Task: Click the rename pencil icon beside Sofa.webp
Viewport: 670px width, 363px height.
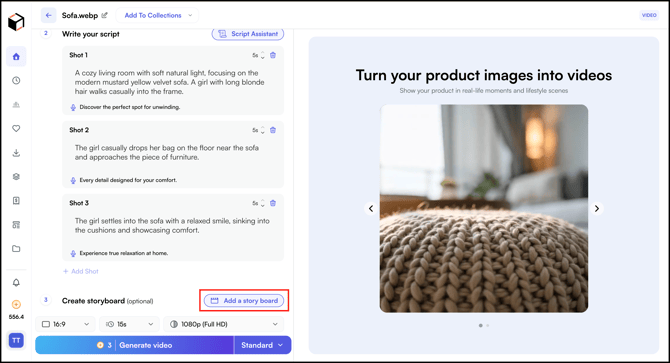Action: pos(105,15)
